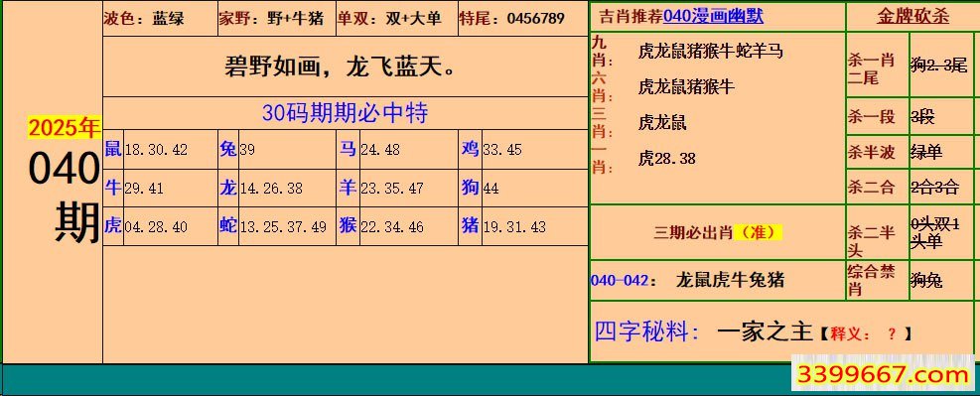
Task: Click the 猪 zodiac cell 19.31.43
Action: click(x=523, y=226)
